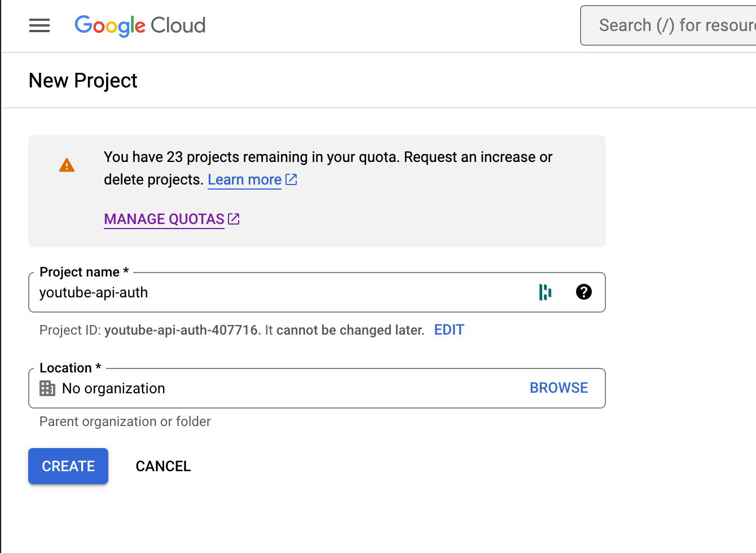Edit the project ID
Image resolution: width=756 pixels, height=553 pixels.
(x=449, y=330)
